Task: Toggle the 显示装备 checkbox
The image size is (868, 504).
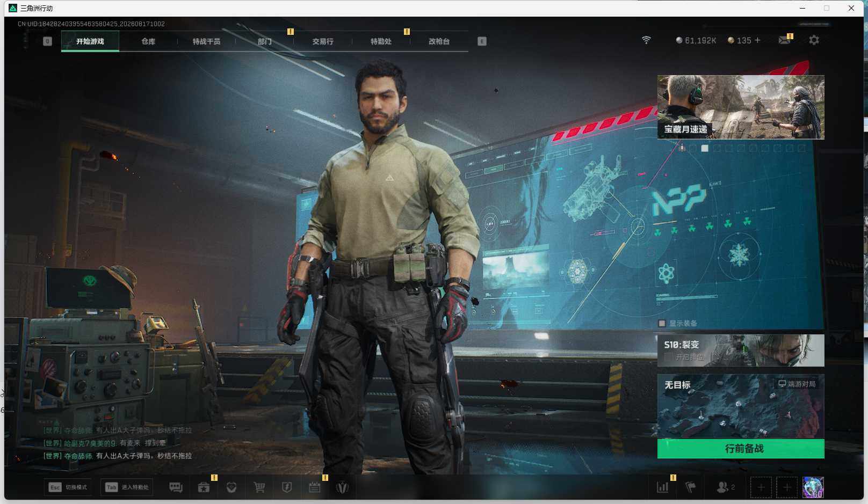Action: tap(662, 323)
